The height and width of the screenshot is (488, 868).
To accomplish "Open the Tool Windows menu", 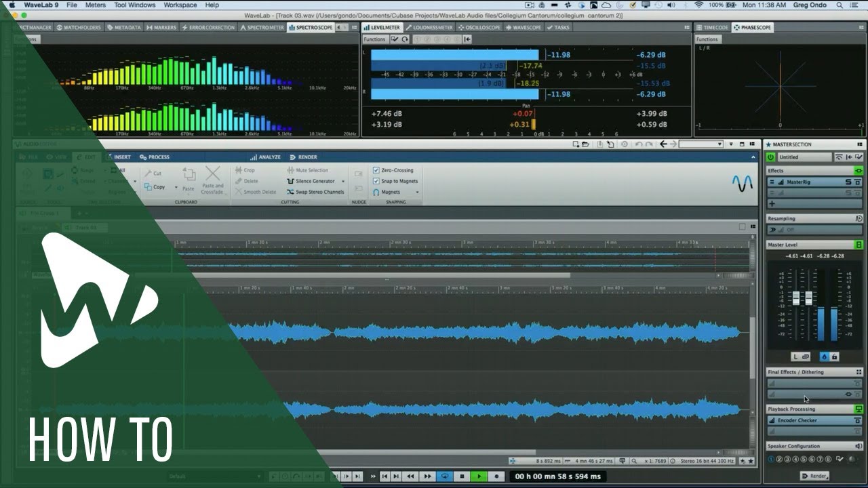I will coord(134,5).
